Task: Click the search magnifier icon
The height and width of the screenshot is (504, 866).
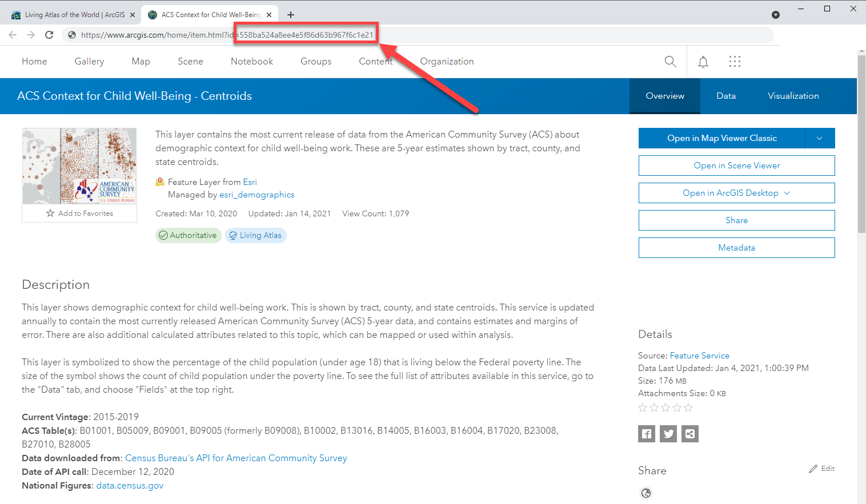Action: click(x=671, y=62)
